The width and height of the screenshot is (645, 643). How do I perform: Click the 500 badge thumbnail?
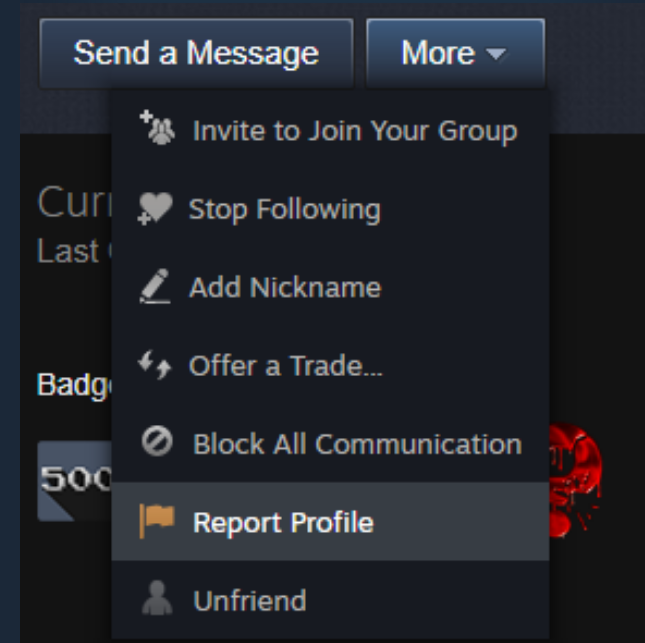pyautogui.click(x=74, y=481)
